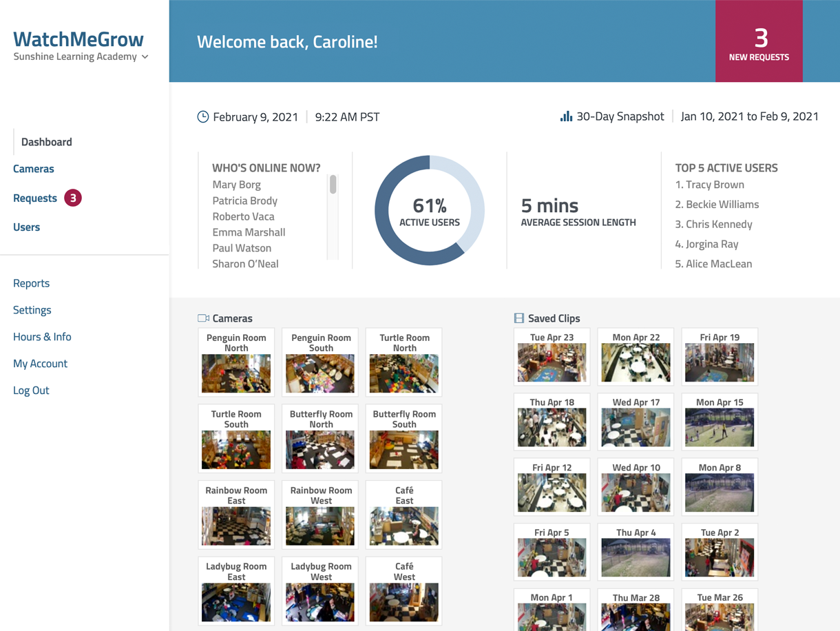
Task: Open My Account
Action: pos(40,363)
